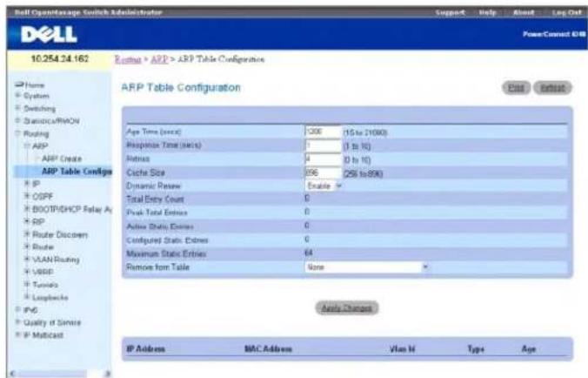Expand the Router tree node
The width and height of the screenshot is (588, 378).
27,246
